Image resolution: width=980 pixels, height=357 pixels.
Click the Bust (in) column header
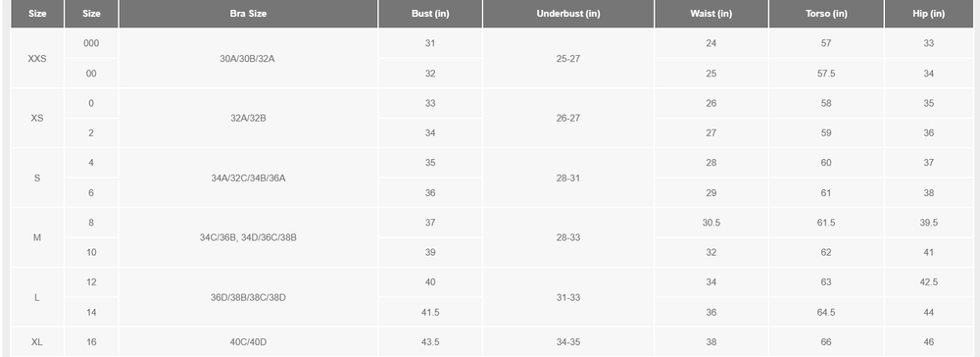[x=430, y=14]
